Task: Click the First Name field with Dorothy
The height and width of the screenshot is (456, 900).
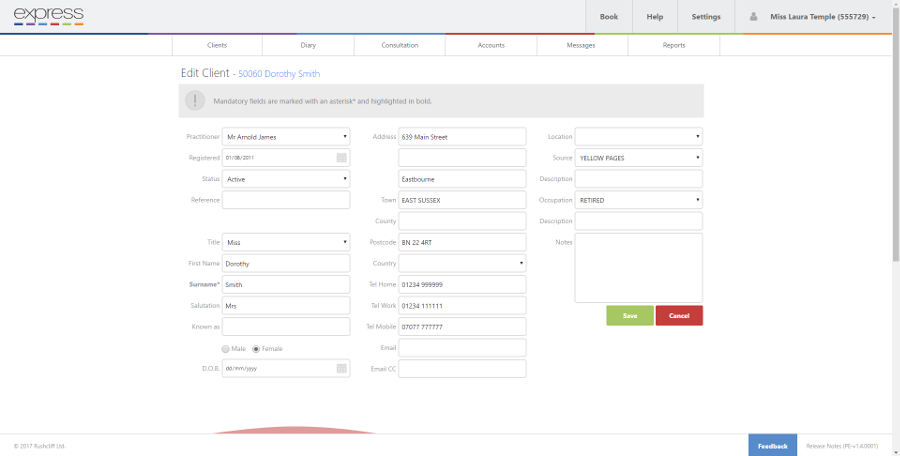Action: click(x=286, y=264)
